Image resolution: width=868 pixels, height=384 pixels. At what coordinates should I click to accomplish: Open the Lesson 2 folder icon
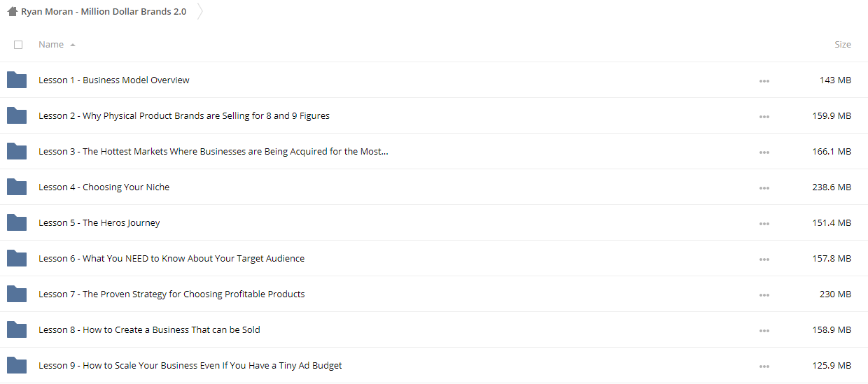click(17, 115)
